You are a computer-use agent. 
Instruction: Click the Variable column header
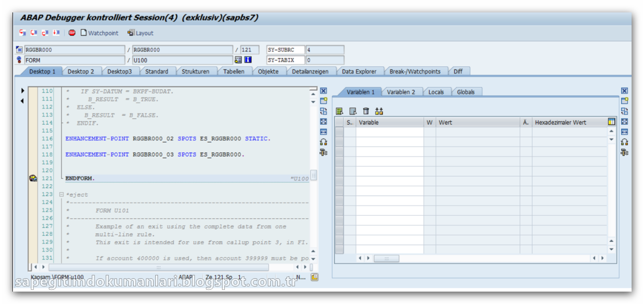point(390,123)
